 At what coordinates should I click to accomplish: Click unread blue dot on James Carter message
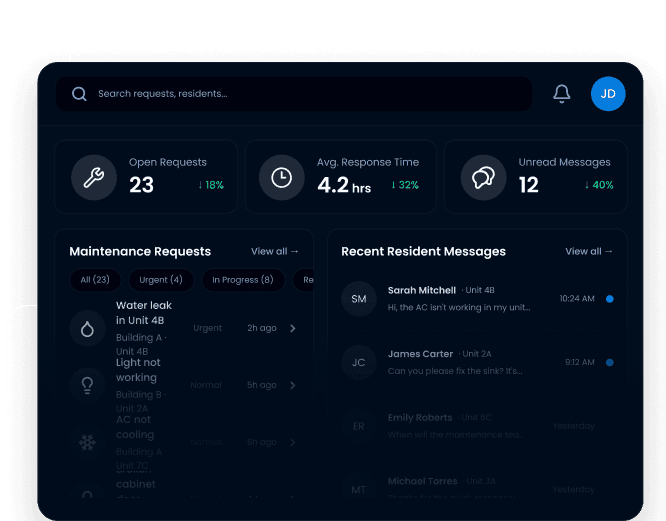click(610, 363)
